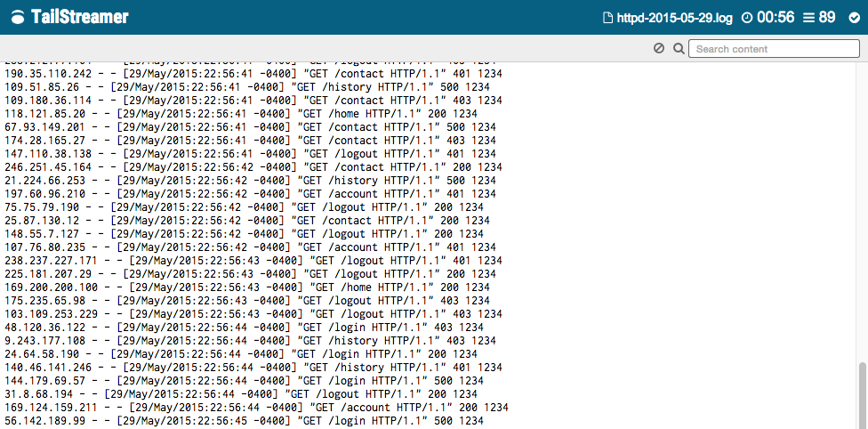
Task: Select log line from 109.180.36.114
Action: (253, 101)
